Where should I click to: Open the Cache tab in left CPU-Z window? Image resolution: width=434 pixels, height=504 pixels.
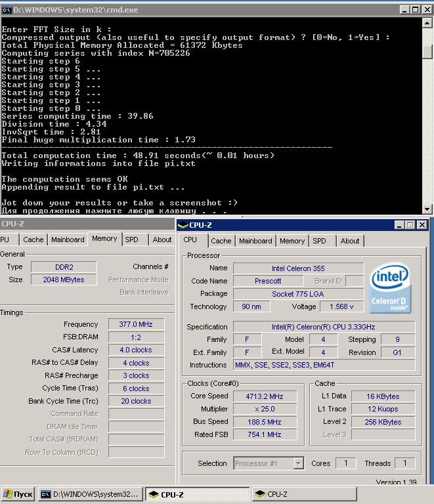click(33, 240)
